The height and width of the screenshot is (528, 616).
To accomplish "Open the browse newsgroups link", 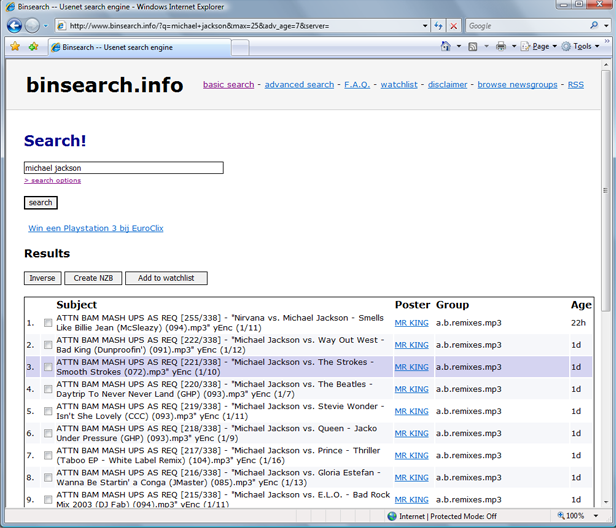I will [517, 84].
